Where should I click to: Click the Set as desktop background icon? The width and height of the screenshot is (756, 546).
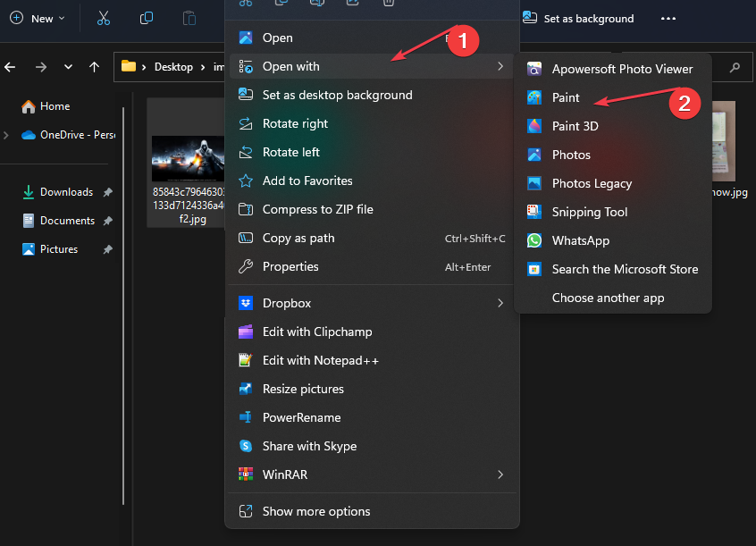(246, 95)
